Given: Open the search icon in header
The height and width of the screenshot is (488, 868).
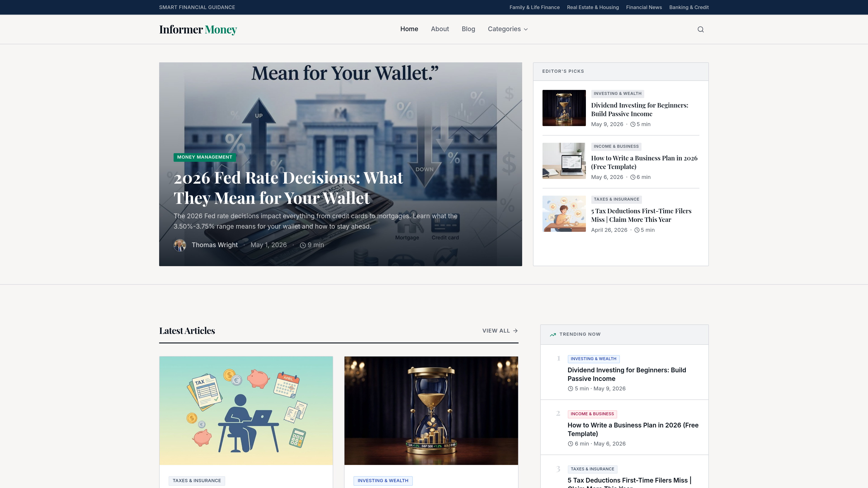Looking at the screenshot, I should (x=701, y=29).
